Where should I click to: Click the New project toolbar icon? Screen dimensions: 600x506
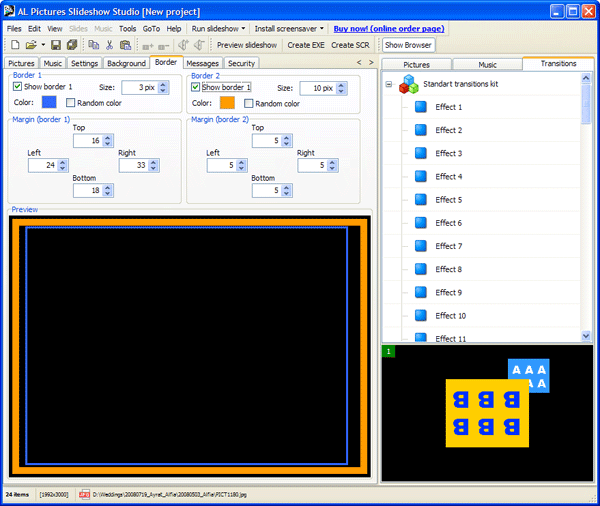[15, 45]
